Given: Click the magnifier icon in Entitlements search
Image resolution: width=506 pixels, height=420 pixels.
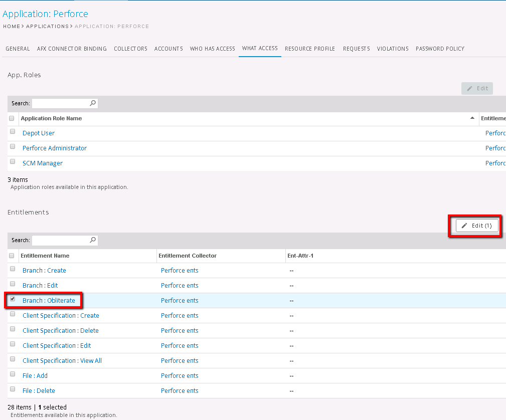Looking at the screenshot, I should point(93,240).
